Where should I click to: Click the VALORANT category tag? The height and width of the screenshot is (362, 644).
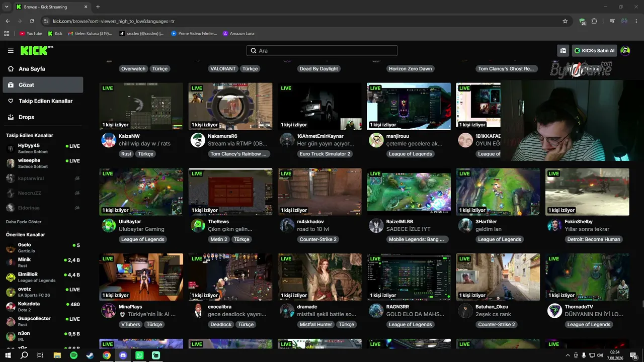tap(223, 69)
